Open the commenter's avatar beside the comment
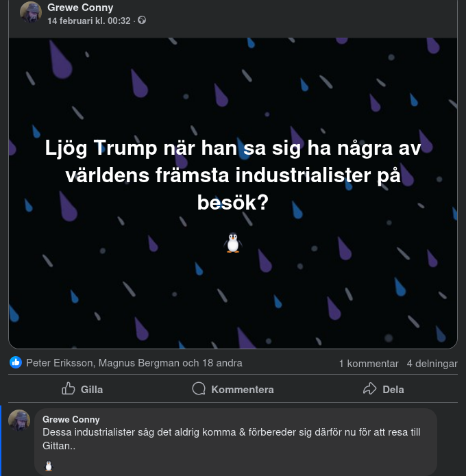This screenshot has width=466, height=476. click(19, 421)
